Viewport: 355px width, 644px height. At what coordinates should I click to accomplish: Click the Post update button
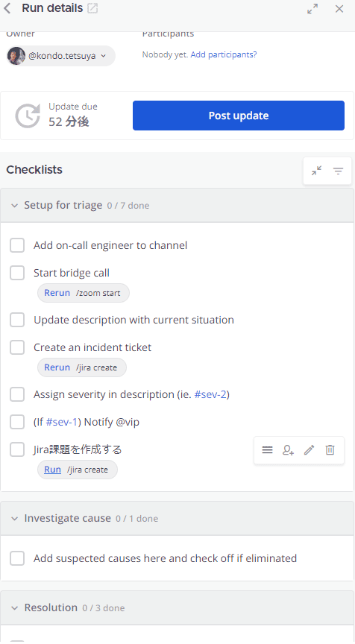(239, 116)
